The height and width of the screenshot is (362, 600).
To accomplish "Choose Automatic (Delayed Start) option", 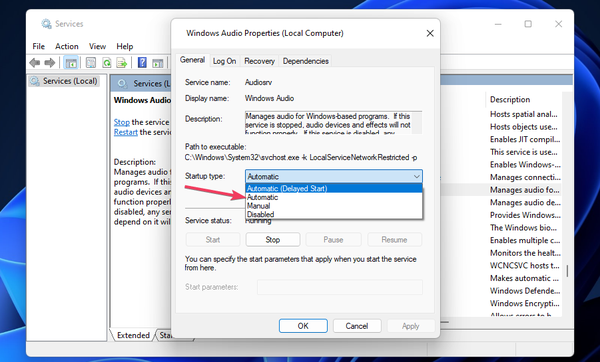I will (334, 188).
